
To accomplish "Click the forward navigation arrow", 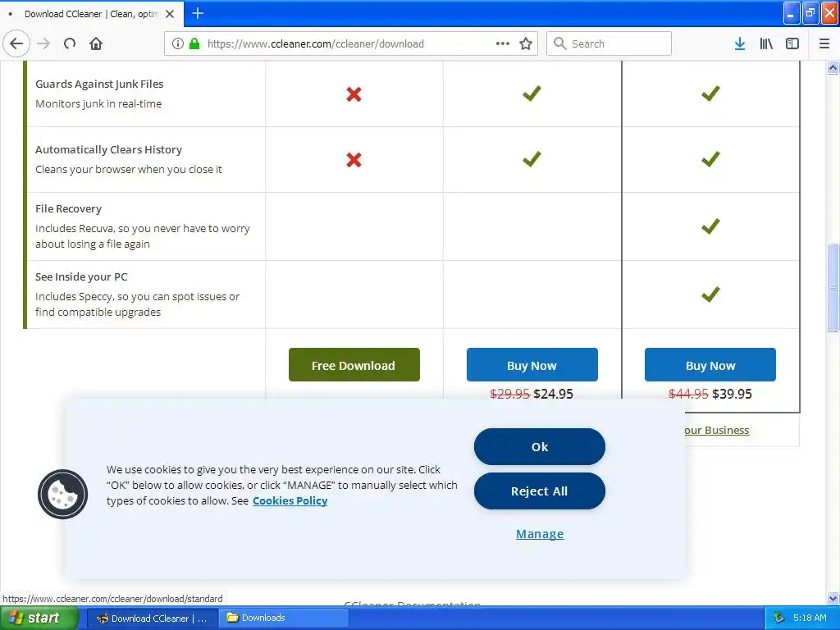I will 44,43.
